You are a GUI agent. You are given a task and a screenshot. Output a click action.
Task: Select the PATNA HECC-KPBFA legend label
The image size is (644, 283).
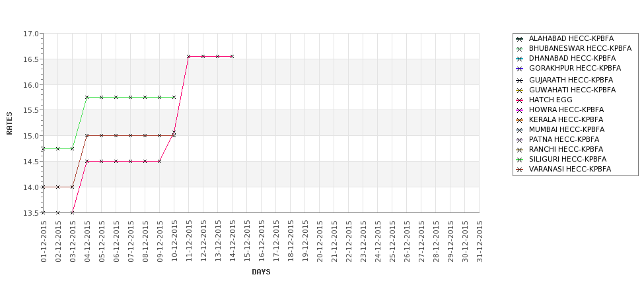coord(564,139)
